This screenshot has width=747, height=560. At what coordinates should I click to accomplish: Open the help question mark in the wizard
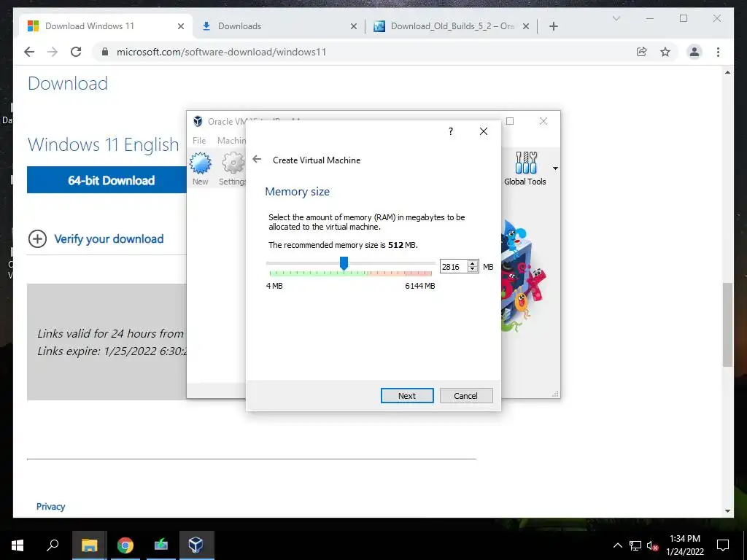[451, 131]
